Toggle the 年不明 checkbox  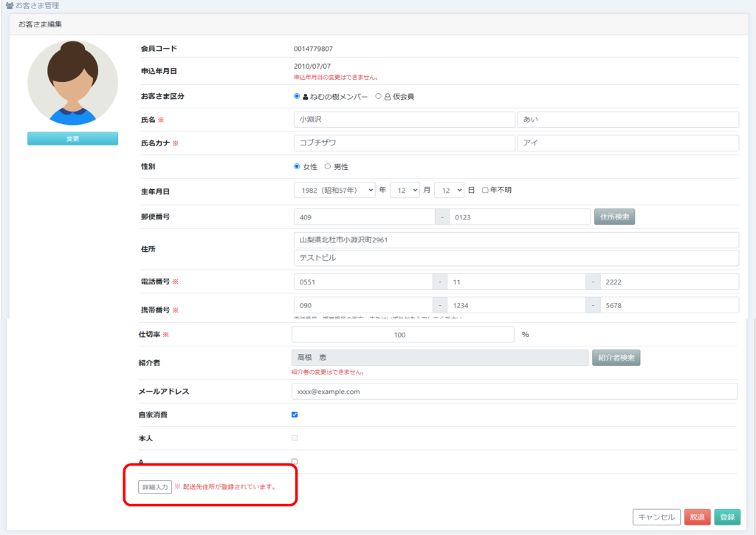click(x=485, y=190)
